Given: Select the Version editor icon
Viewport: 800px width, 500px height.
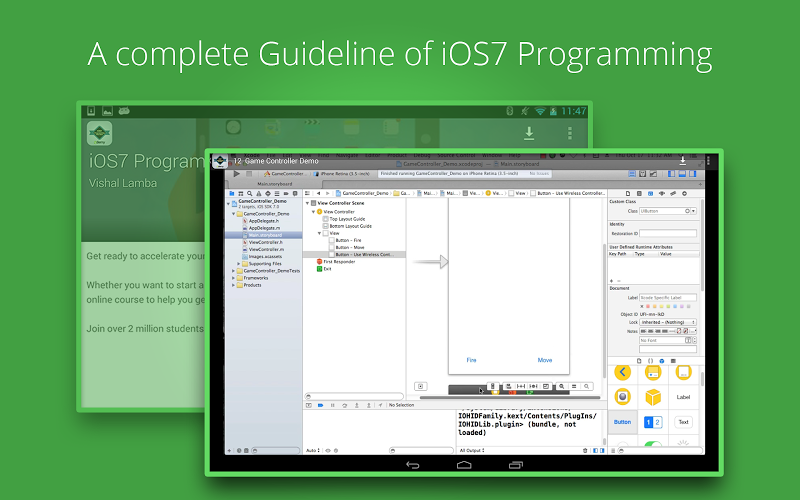Looking at the screenshot, I should [x=653, y=173].
